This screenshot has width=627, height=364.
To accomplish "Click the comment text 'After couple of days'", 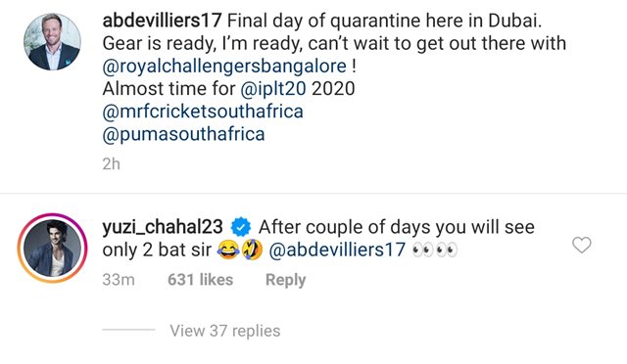I will click(x=342, y=227).
